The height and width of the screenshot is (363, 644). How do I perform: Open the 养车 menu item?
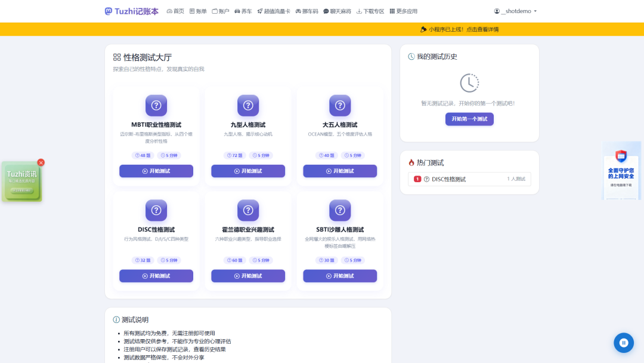point(243,11)
